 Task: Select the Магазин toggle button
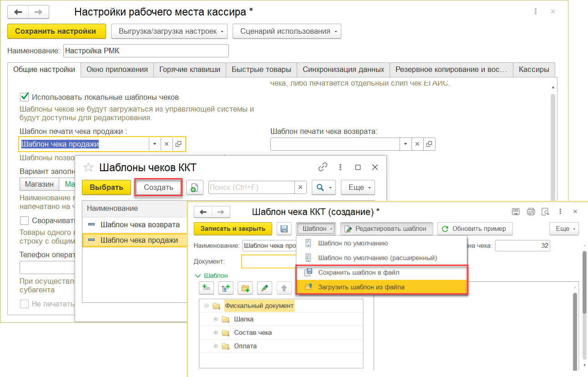click(40, 184)
